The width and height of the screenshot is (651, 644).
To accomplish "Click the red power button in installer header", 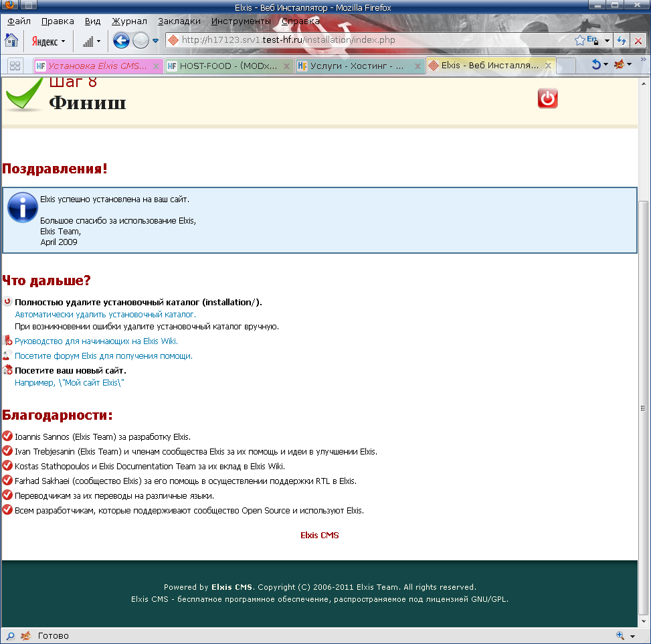I will [x=547, y=98].
